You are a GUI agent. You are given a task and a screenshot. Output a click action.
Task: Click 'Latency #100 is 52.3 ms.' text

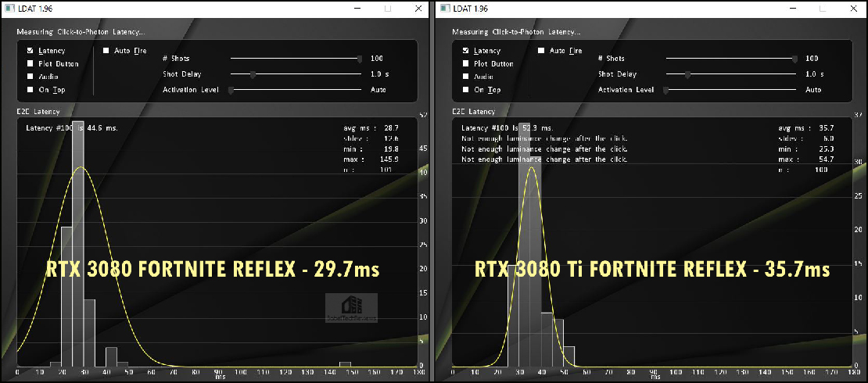click(x=507, y=128)
